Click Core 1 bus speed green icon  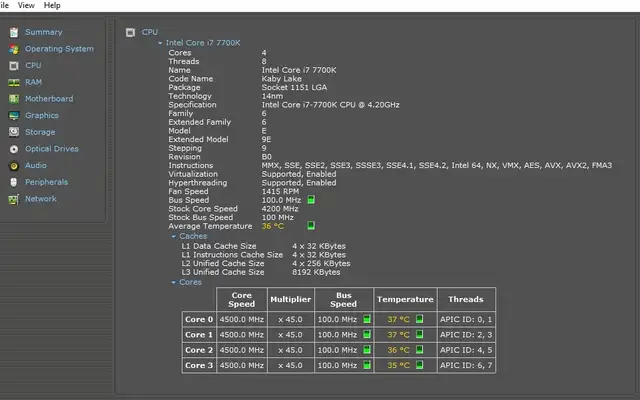(367, 334)
